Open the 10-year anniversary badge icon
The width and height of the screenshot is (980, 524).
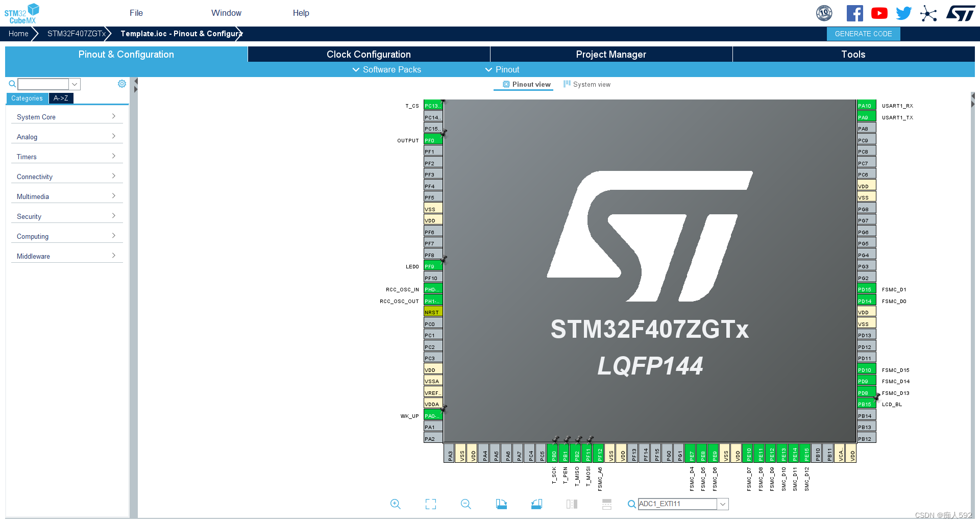[824, 13]
